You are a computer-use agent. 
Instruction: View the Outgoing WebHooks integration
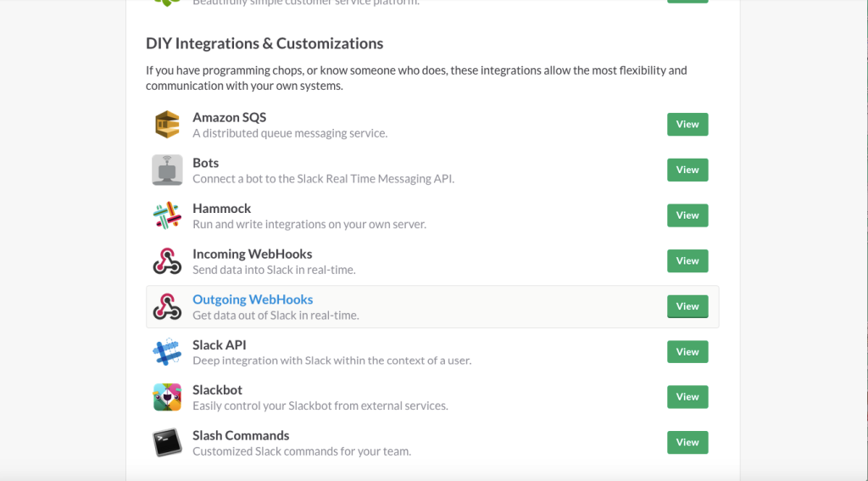687,306
